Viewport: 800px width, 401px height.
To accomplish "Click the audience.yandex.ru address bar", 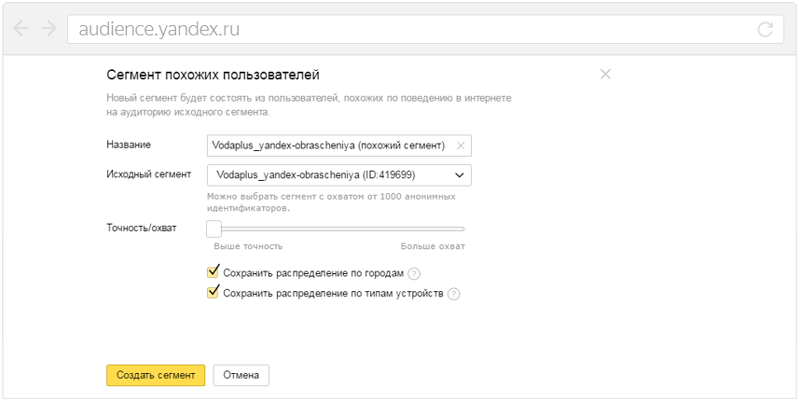I will 425,30.
